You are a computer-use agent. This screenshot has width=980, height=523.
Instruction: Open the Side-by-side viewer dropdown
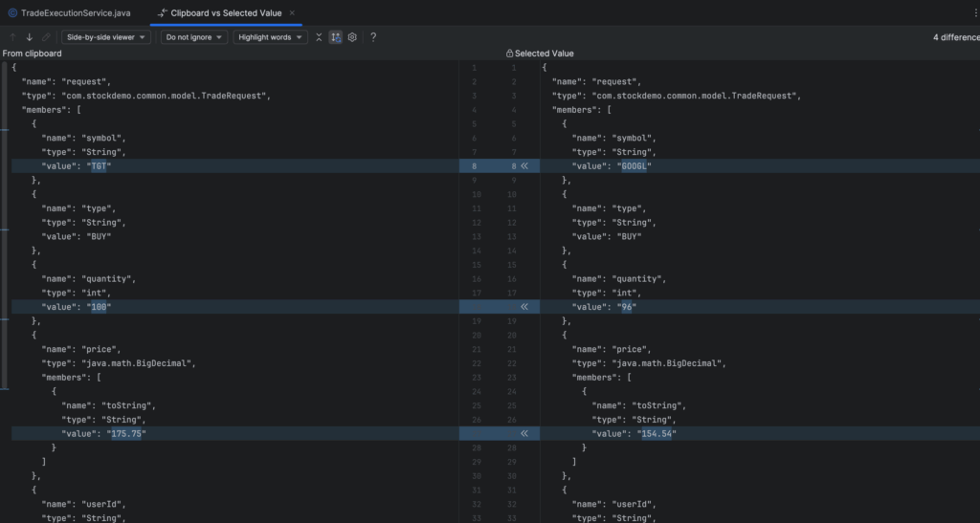[x=108, y=37]
